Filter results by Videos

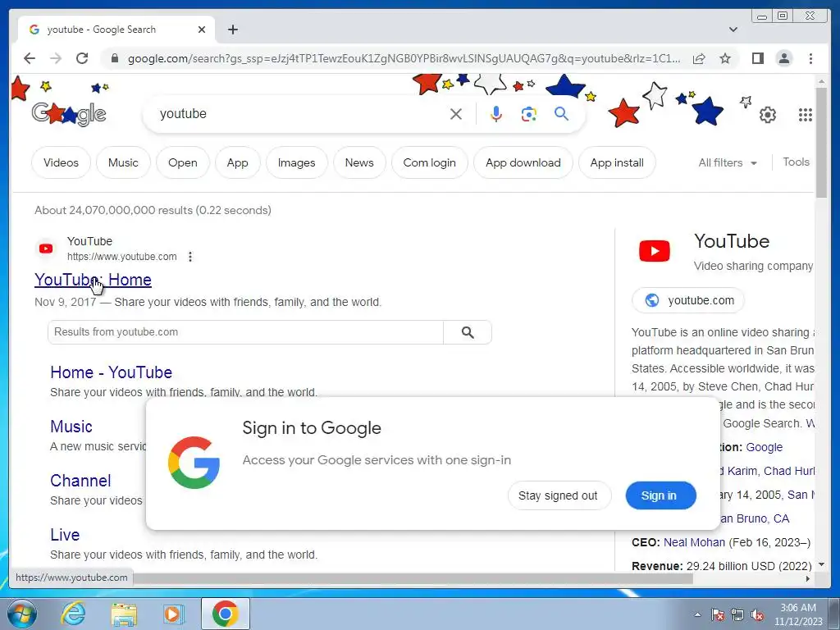coord(61,162)
